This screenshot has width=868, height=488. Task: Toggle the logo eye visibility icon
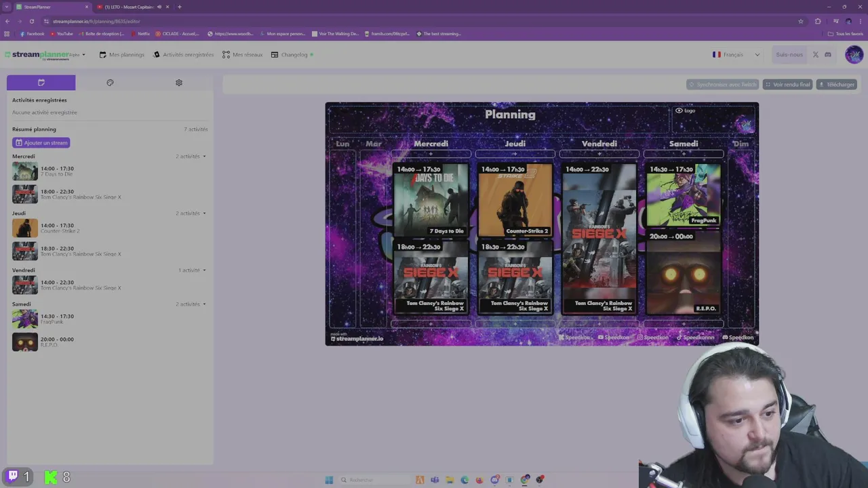click(x=679, y=110)
